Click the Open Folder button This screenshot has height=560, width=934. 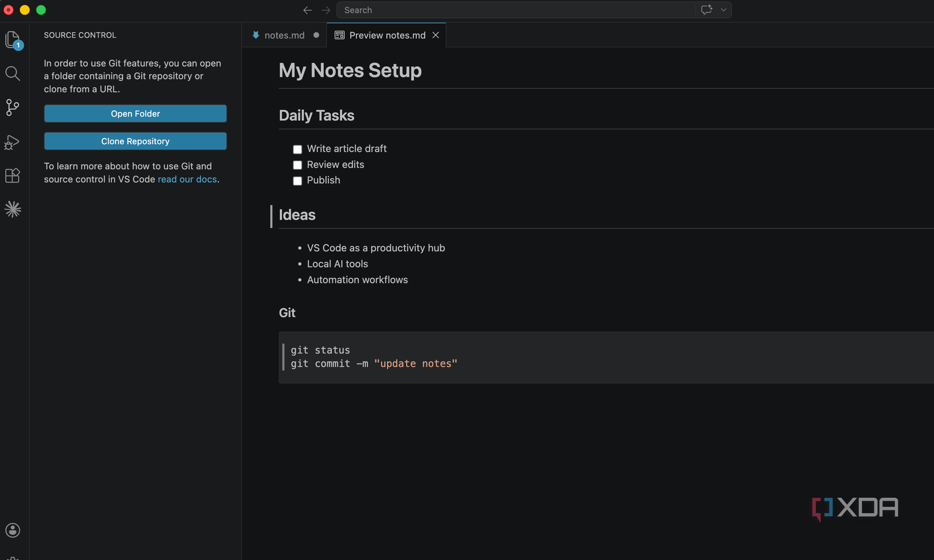pyautogui.click(x=135, y=113)
